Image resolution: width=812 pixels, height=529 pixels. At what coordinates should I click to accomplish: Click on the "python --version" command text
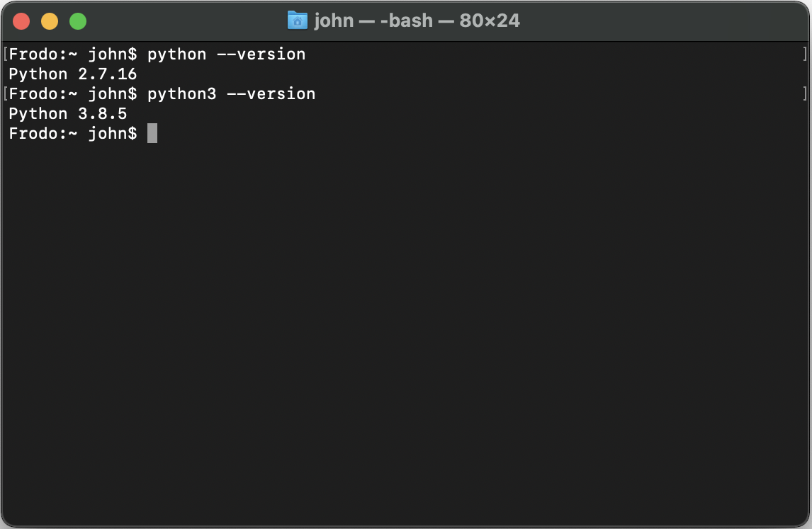[x=226, y=55]
